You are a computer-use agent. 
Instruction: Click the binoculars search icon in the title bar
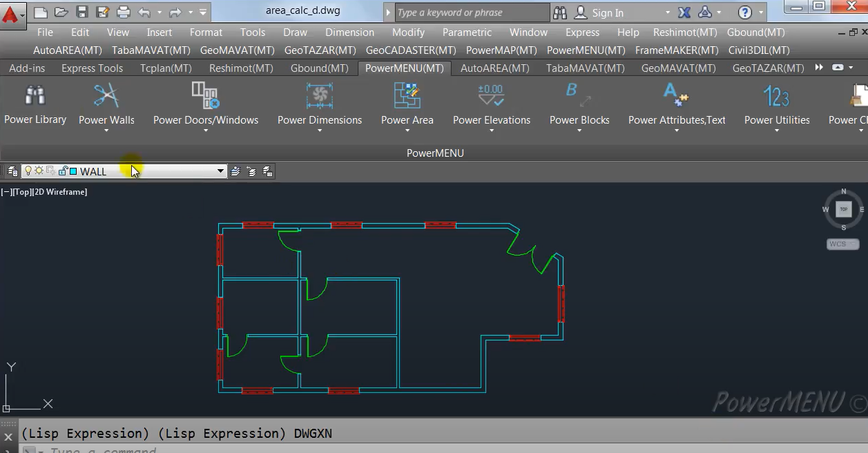click(x=560, y=12)
